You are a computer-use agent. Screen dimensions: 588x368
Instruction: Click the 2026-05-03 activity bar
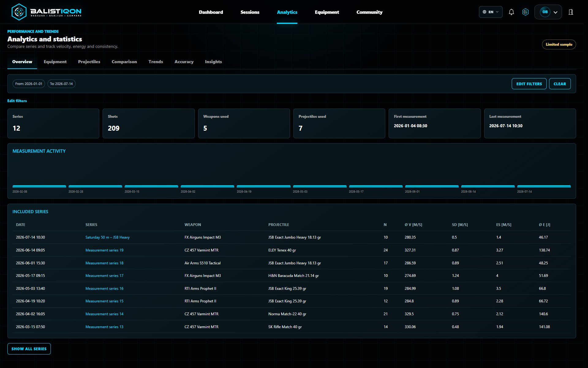coord(320,186)
